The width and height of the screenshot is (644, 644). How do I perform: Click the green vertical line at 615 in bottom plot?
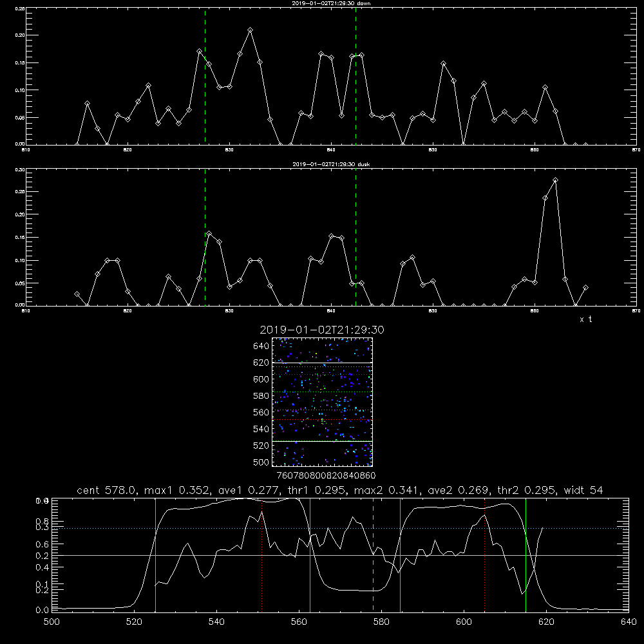(x=526, y=554)
